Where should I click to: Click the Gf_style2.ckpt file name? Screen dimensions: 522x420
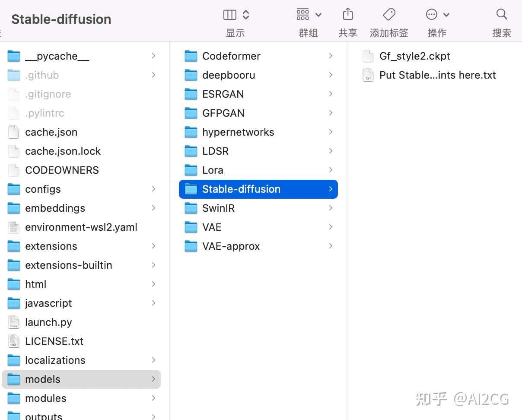click(415, 56)
